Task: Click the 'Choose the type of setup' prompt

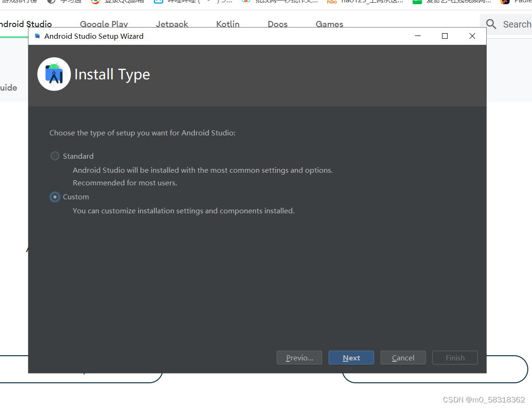Action: pos(143,133)
